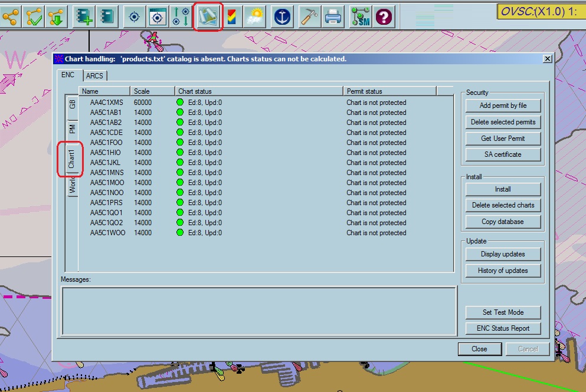Screen dimensions: 586x392
Task: Select chart AA4C1XMS in the list
Action: point(107,103)
